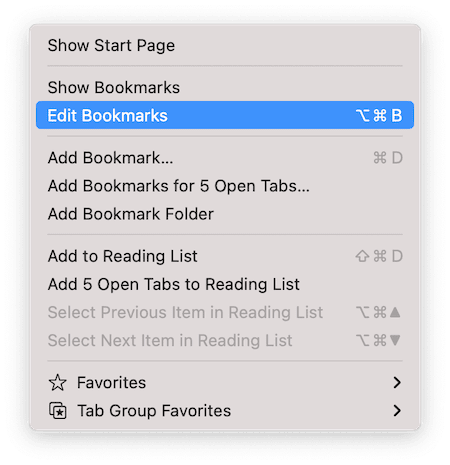Screen dimensions: 450x465
Task: Click the Favorites star icon
Action: (x=57, y=382)
